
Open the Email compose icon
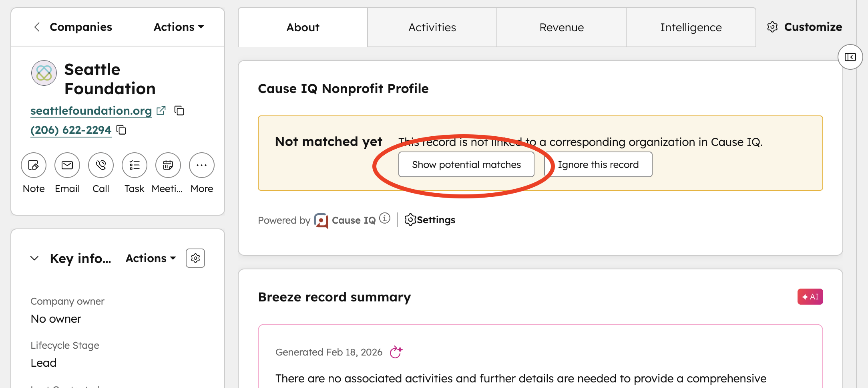point(67,165)
